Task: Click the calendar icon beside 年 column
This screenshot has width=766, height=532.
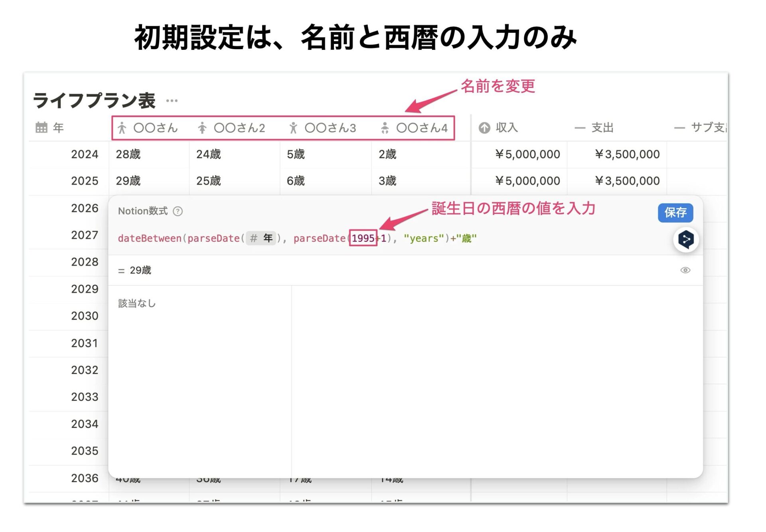Action: [x=41, y=127]
